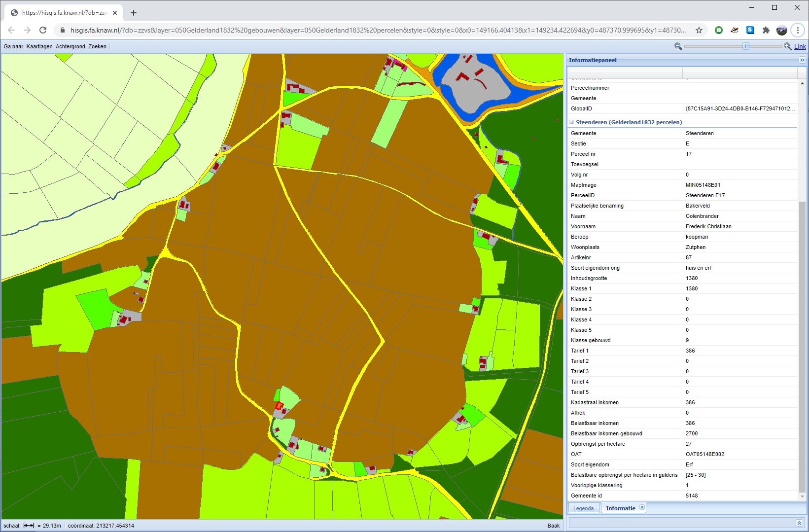Open the Extensions puzzle piece menu
This screenshot has width=809, height=532.
point(766,30)
